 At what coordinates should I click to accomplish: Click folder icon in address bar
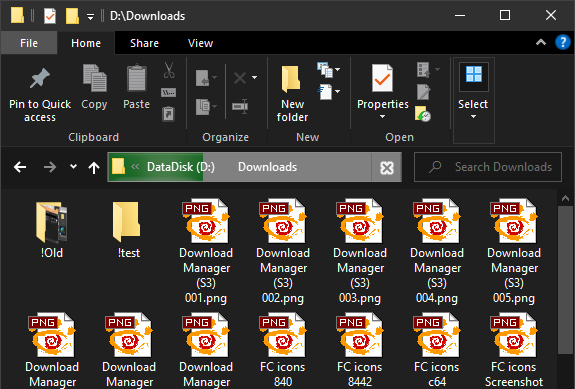pyautogui.click(x=118, y=167)
